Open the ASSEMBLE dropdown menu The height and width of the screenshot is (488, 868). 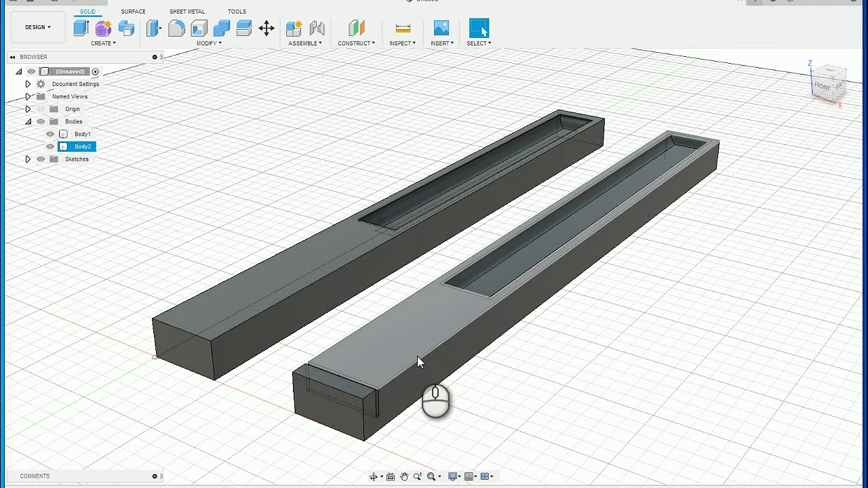[305, 43]
